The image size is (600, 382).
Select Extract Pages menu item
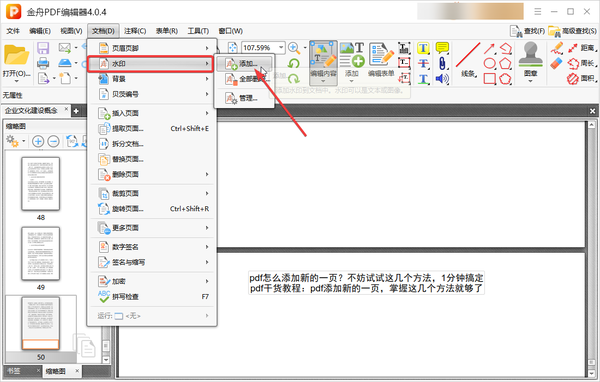coord(152,129)
